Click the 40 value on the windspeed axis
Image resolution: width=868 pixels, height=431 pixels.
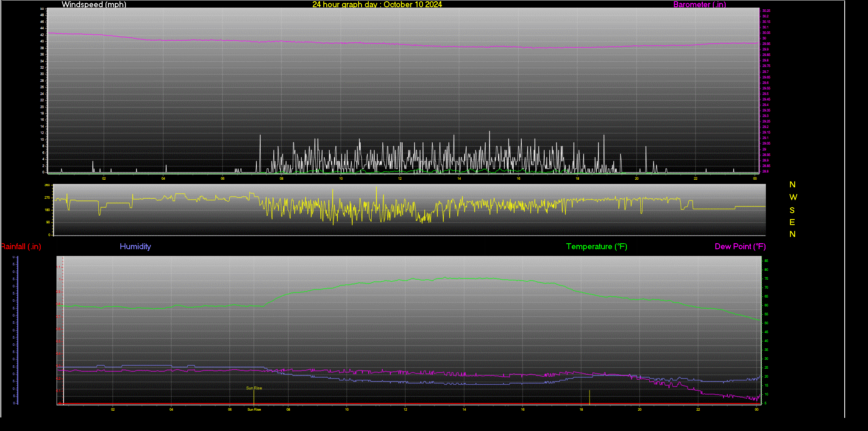coord(42,41)
